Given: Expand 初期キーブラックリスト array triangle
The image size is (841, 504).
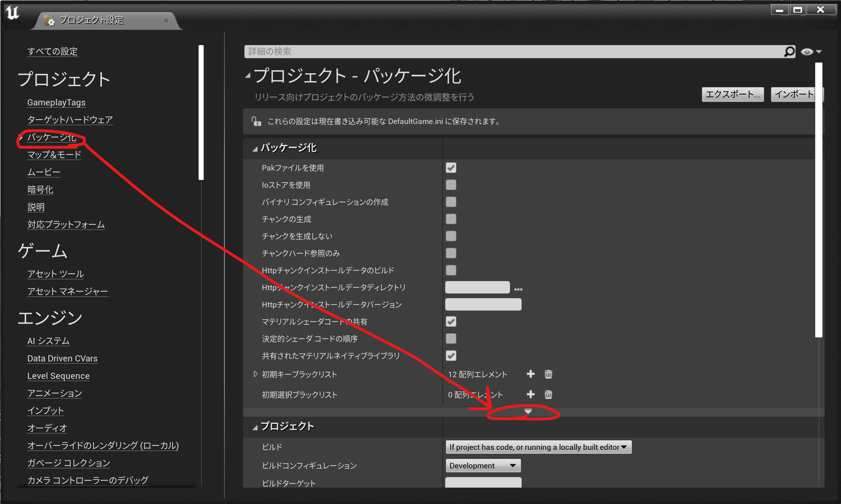Looking at the screenshot, I should coord(255,374).
